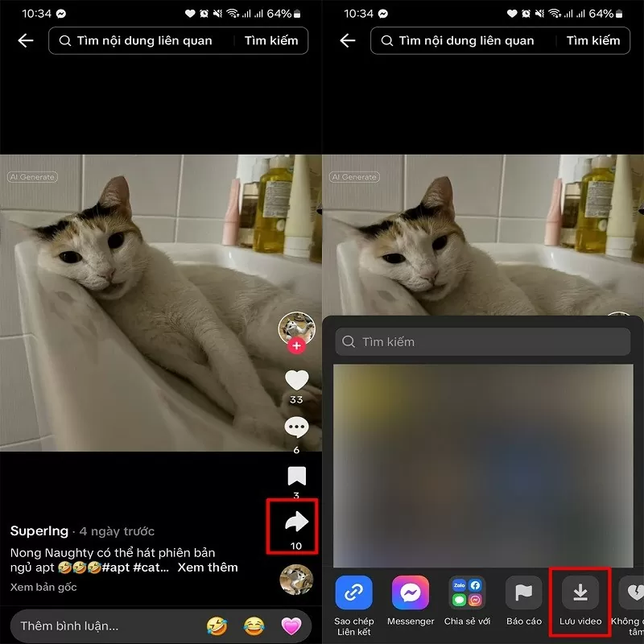Like the video with the heart icon
The image size is (644, 644).
point(297,377)
